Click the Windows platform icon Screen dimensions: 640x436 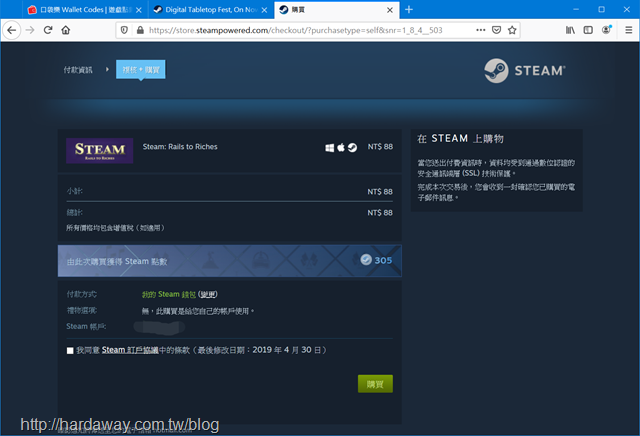pos(329,147)
